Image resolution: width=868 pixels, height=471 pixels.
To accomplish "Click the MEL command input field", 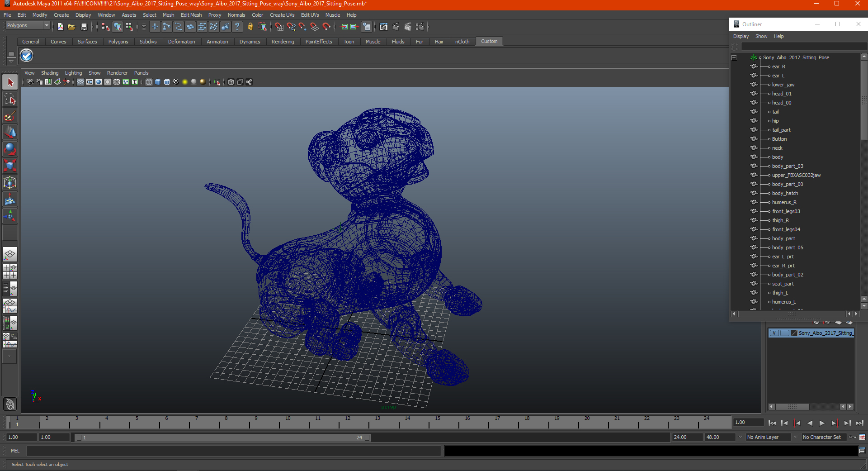I will (x=234, y=451).
